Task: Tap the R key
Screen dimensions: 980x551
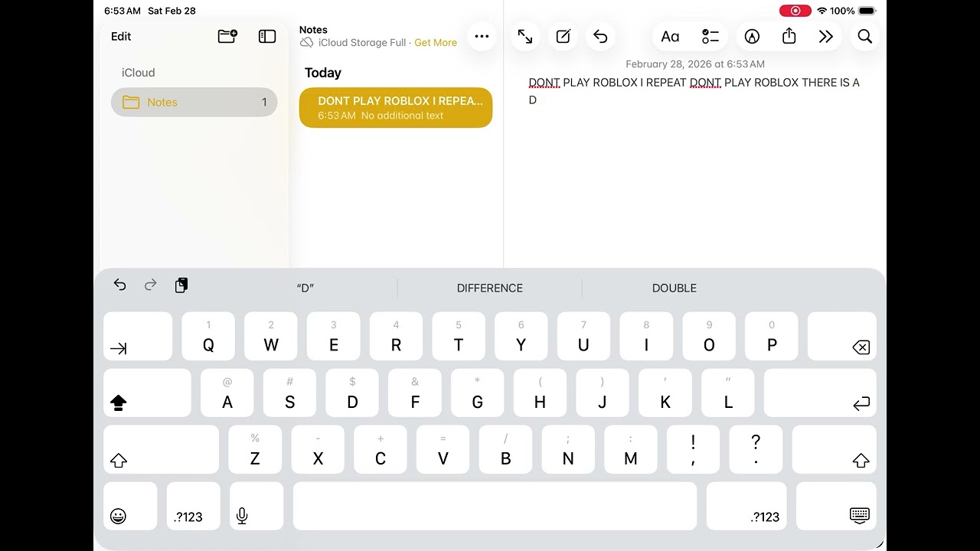Action: pyautogui.click(x=396, y=336)
